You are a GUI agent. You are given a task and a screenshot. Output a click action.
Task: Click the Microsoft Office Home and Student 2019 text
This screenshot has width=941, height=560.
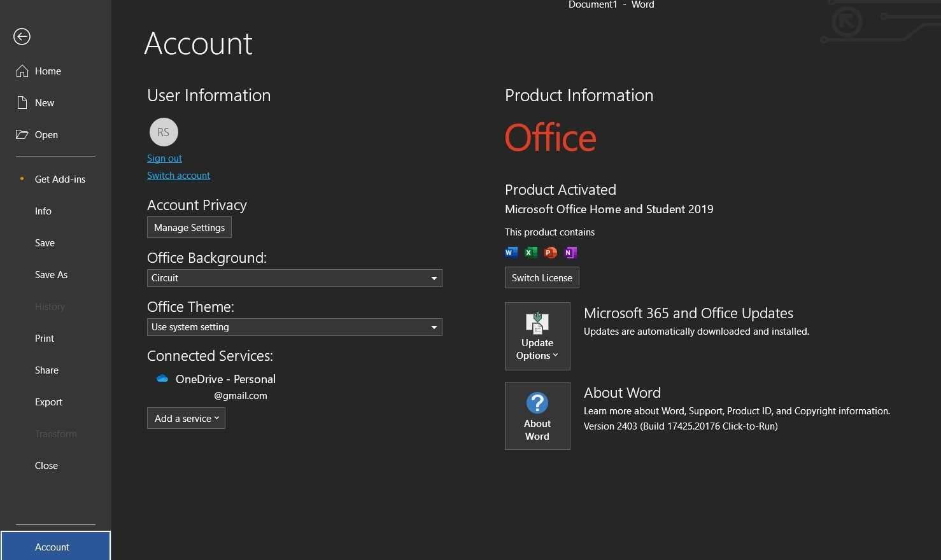point(609,209)
